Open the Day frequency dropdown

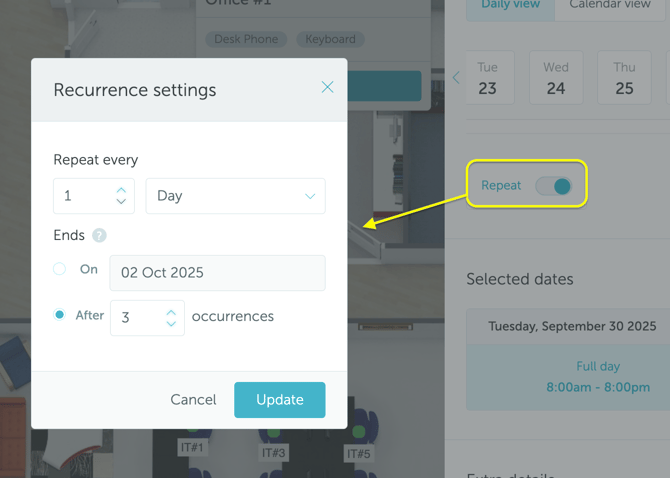(x=235, y=196)
